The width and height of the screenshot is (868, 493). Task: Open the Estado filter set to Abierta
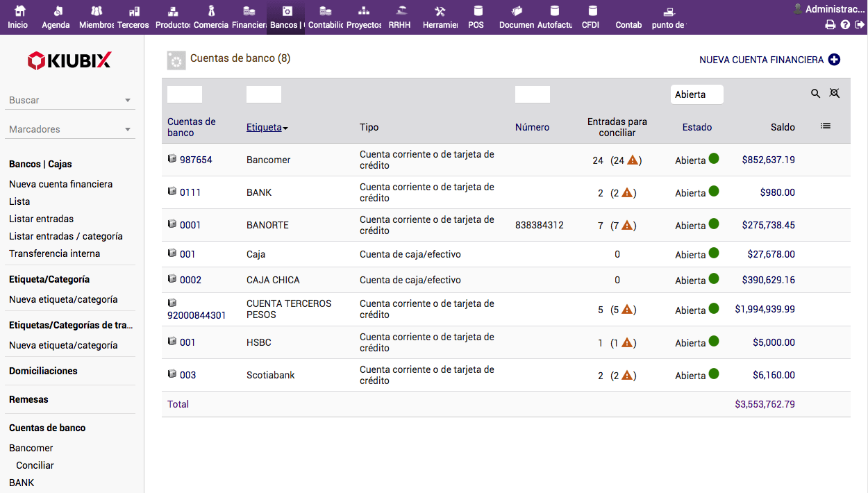(696, 94)
